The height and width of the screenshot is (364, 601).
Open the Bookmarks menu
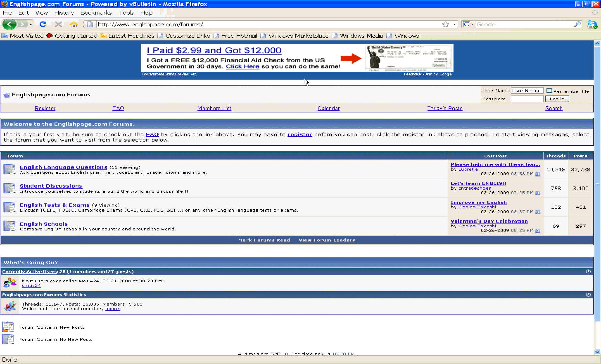[96, 13]
